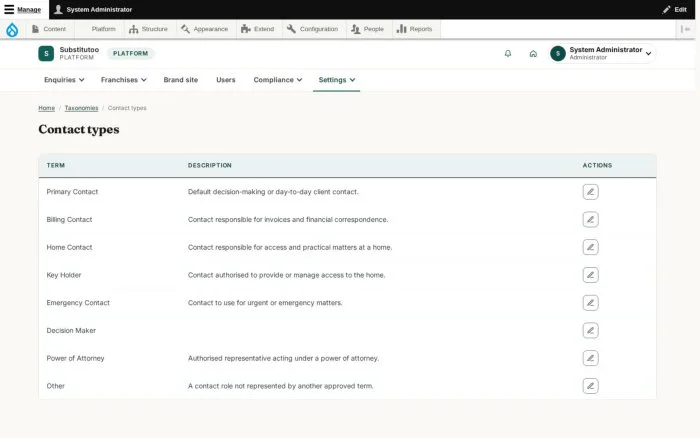Edit the Other contact term
The width and height of the screenshot is (700, 438).
[x=590, y=386]
